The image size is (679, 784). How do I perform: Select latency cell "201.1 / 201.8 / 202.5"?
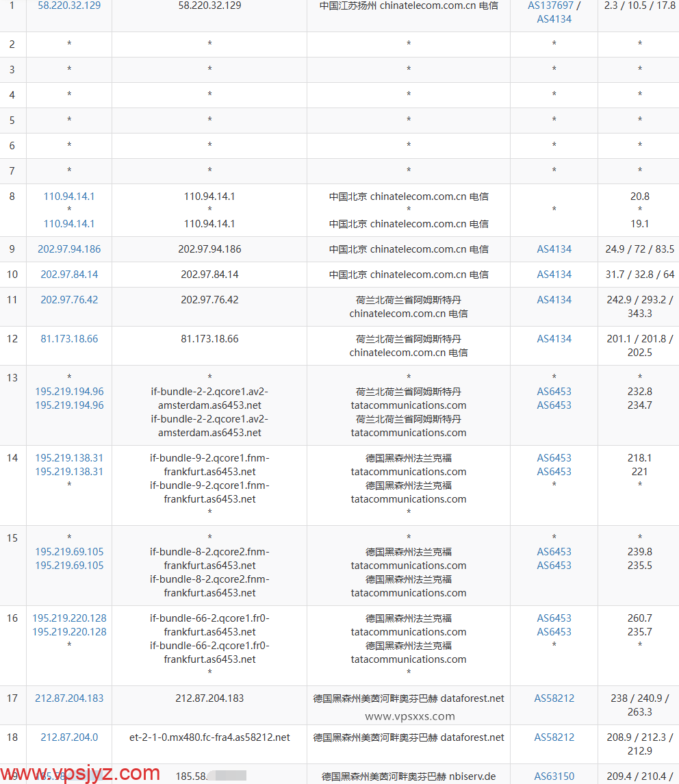(639, 346)
